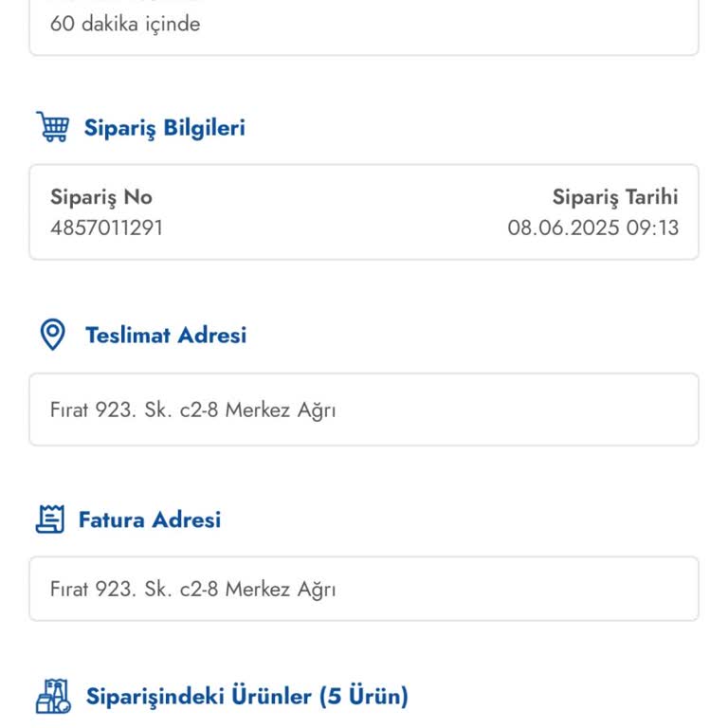Tap the Fatura Adresi heading

(150, 519)
